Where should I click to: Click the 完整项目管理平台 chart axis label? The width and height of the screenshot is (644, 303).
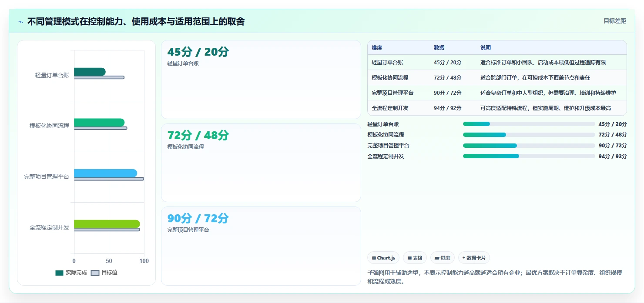pyautogui.click(x=47, y=176)
